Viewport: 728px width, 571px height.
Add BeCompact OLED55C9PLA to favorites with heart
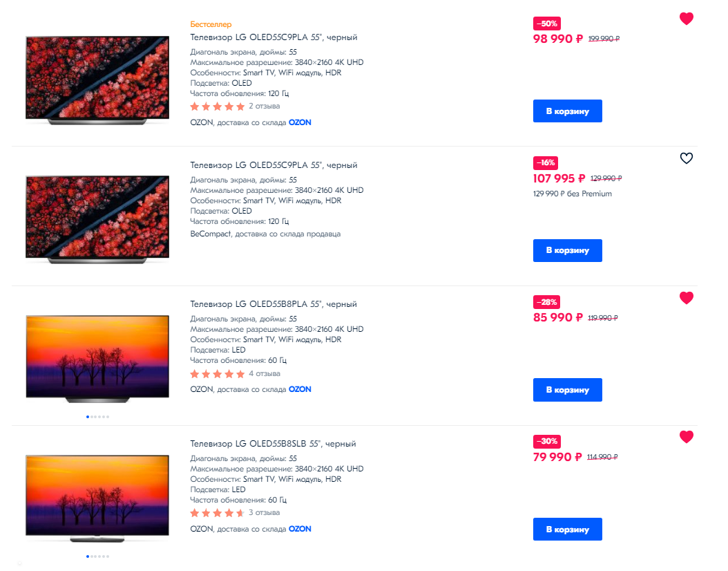click(x=686, y=158)
